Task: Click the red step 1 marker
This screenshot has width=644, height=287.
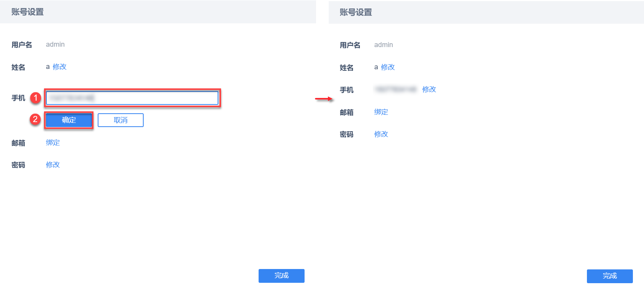Action: pyautogui.click(x=36, y=98)
